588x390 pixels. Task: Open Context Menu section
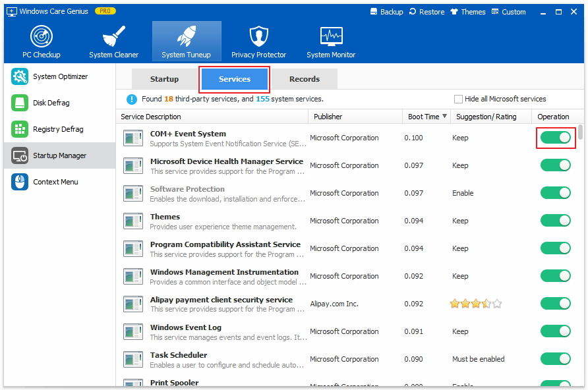pos(60,182)
